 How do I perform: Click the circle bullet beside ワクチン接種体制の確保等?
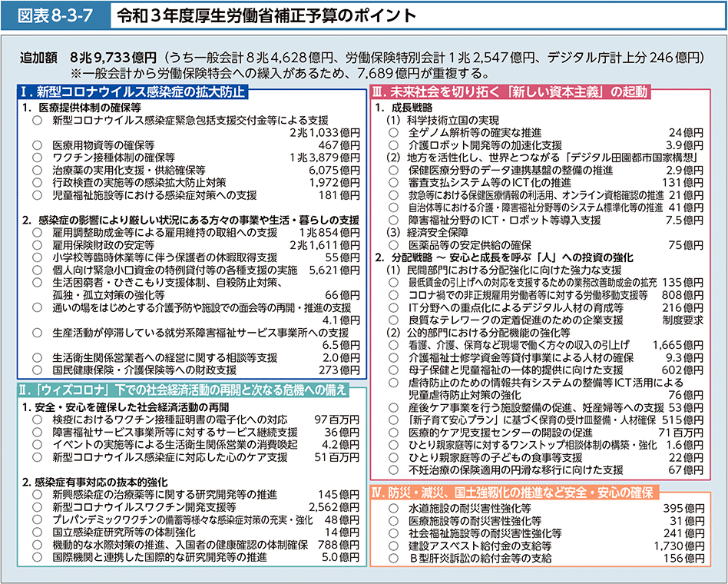[x=37, y=158]
